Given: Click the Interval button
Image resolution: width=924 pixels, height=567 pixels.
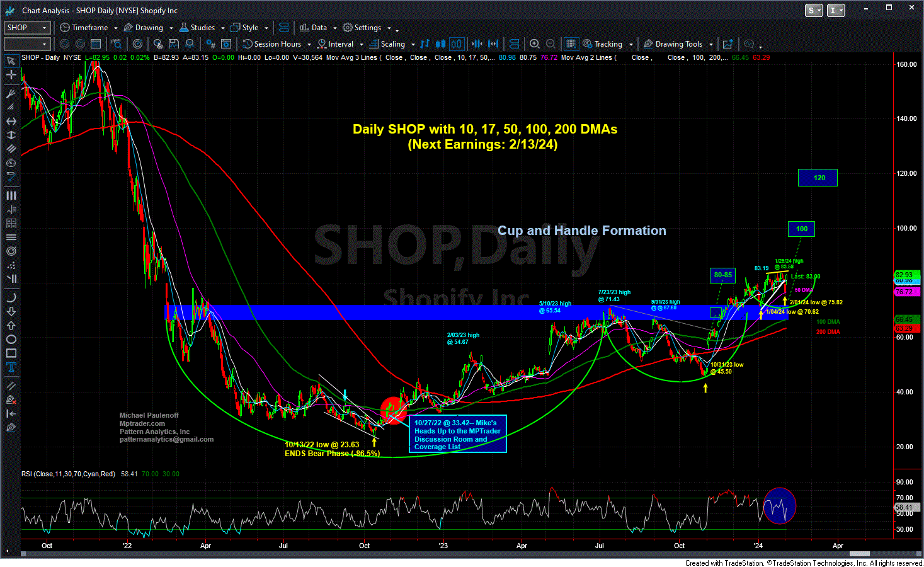Looking at the screenshot, I should [336, 44].
